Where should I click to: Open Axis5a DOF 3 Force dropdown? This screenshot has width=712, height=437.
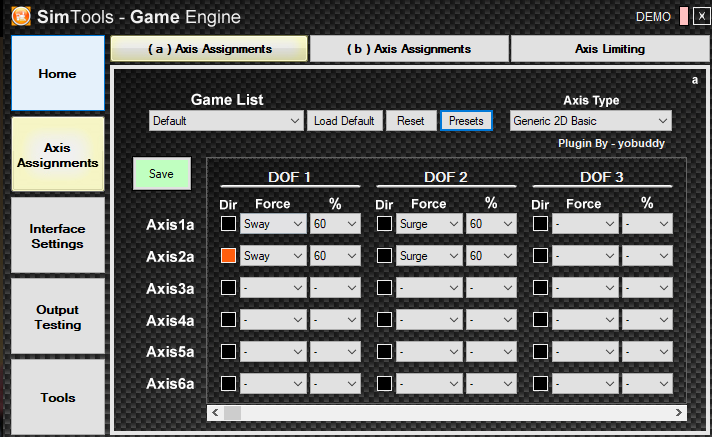585,352
